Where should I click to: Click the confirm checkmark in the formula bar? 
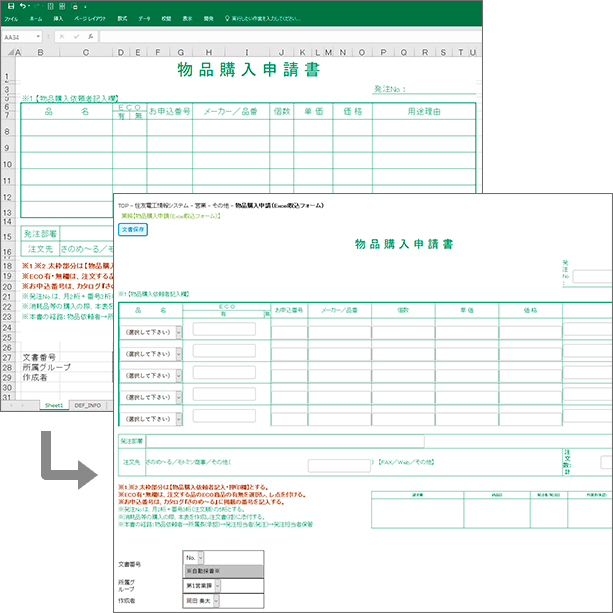tap(76, 37)
